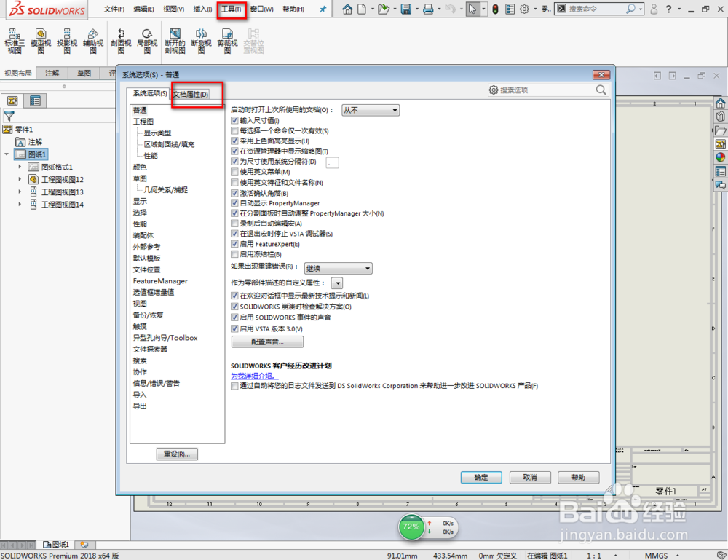Open the 如果出现重建错误 dropdown
Viewport: 728px width, 560px height.
(x=338, y=269)
